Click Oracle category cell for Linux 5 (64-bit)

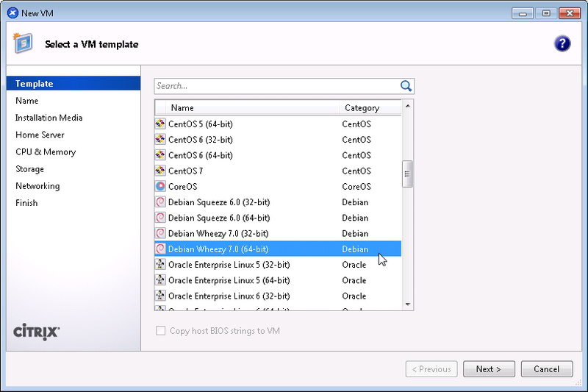(x=354, y=281)
